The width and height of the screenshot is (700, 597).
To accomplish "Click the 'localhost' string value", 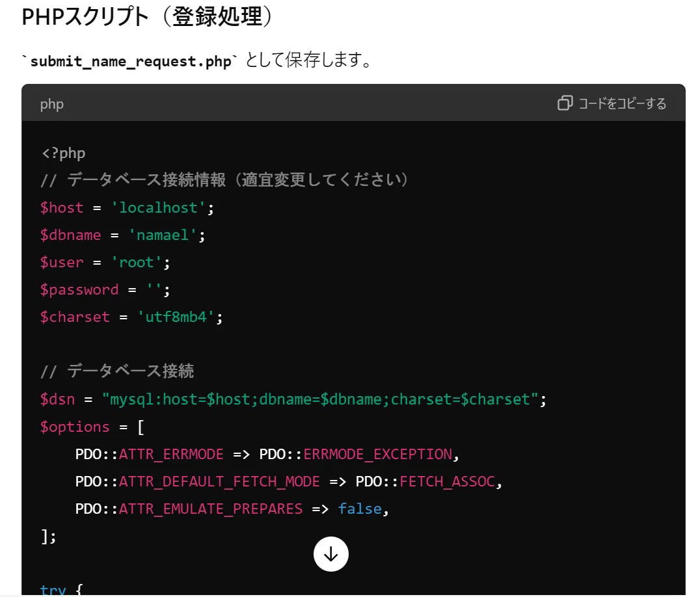I will click(x=158, y=207).
